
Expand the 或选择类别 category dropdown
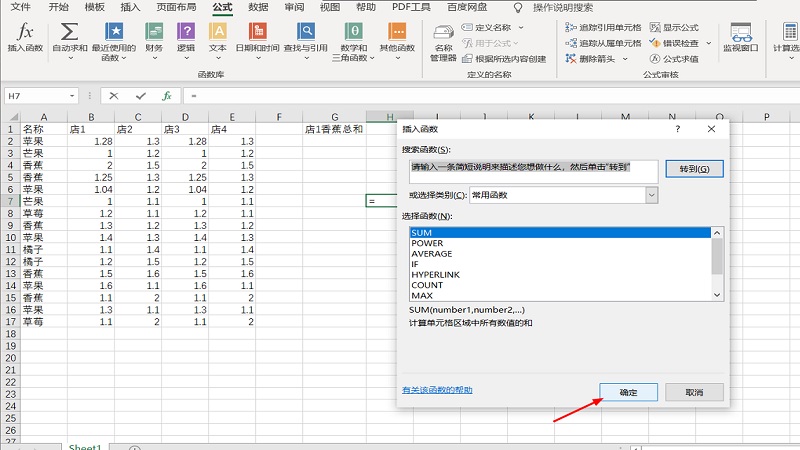coord(651,195)
